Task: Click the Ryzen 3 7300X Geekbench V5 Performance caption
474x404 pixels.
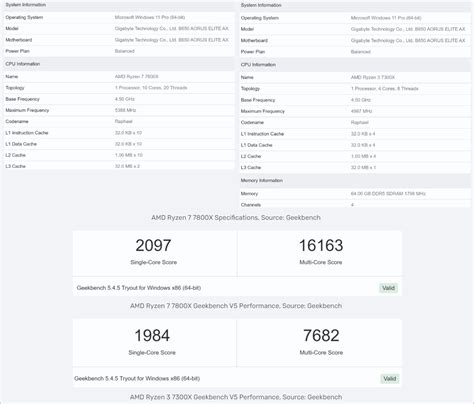Action: coord(236,397)
